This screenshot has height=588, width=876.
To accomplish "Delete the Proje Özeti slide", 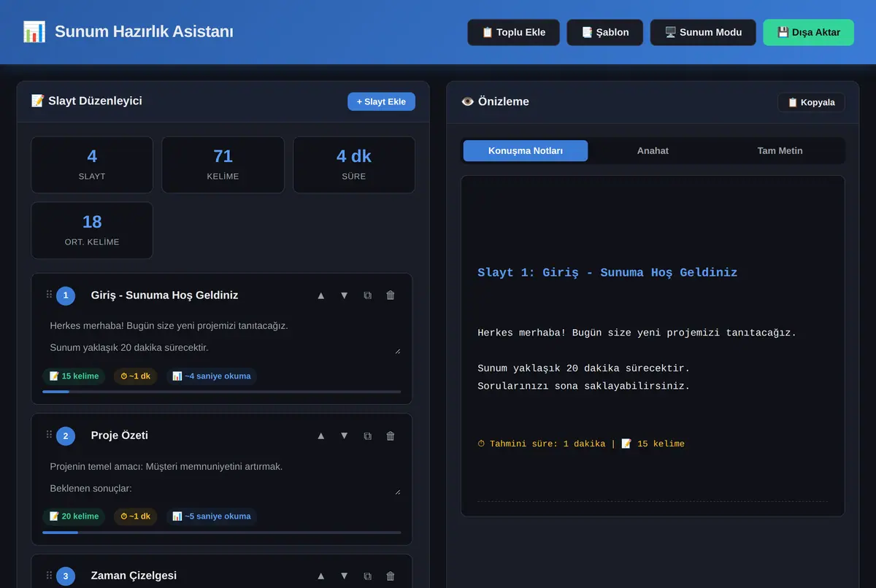I will click(x=391, y=436).
